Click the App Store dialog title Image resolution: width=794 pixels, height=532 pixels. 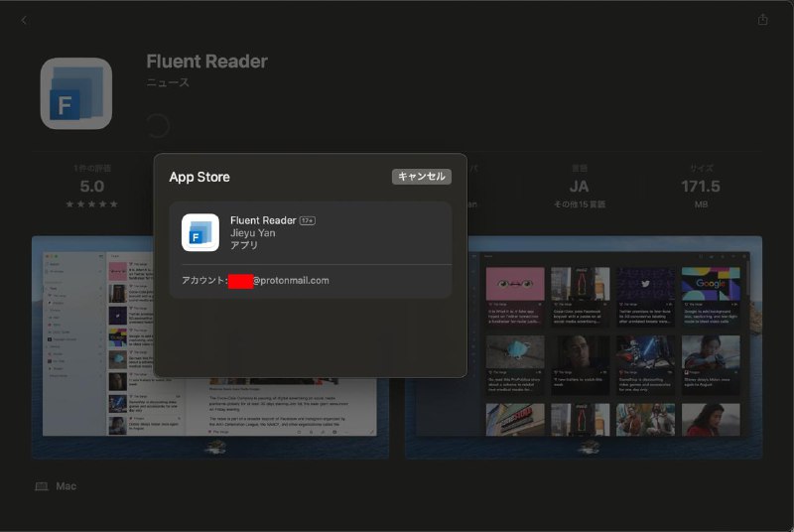(199, 177)
